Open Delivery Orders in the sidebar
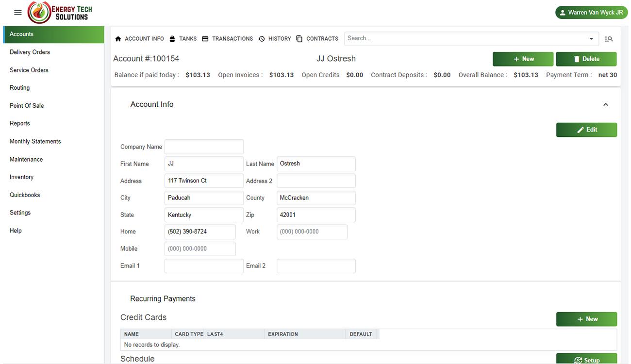The height and width of the screenshot is (364, 631). (30, 52)
